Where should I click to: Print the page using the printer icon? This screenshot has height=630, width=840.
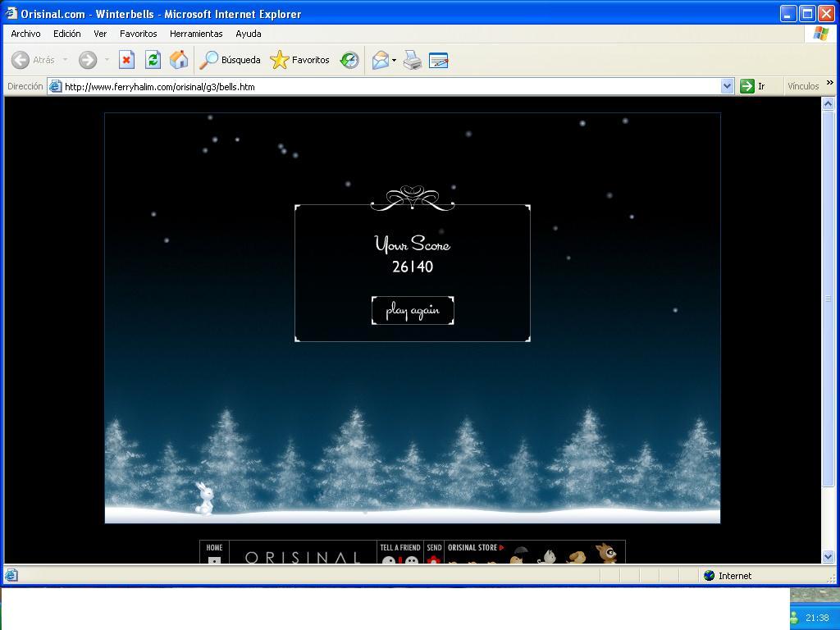click(413, 60)
